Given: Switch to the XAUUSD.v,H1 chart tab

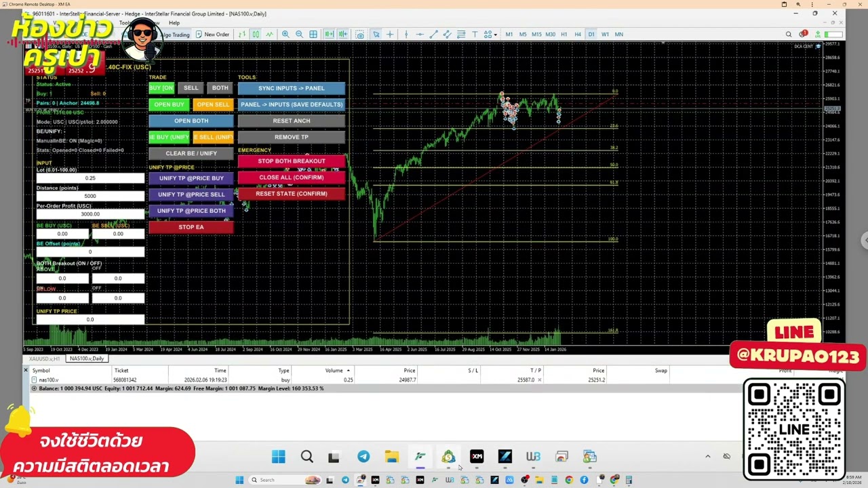Looking at the screenshot, I should tap(45, 359).
